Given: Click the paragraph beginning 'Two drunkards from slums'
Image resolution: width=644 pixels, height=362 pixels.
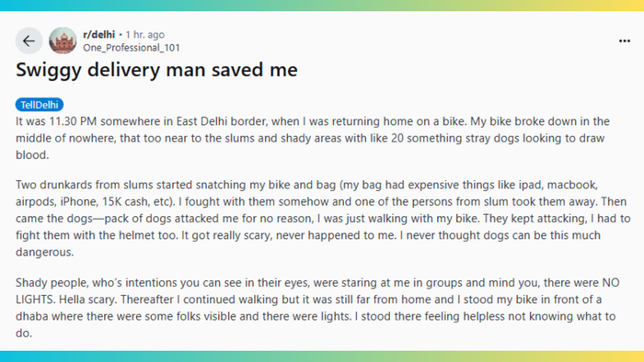Looking at the screenshot, I should [x=323, y=218].
